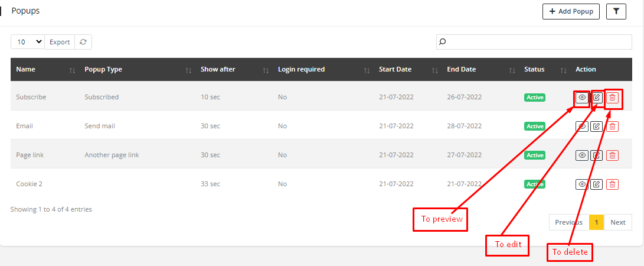Edit the Page link popup
This screenshot has height=266, width=644.
pyautogui.click(x=597, y=155)
